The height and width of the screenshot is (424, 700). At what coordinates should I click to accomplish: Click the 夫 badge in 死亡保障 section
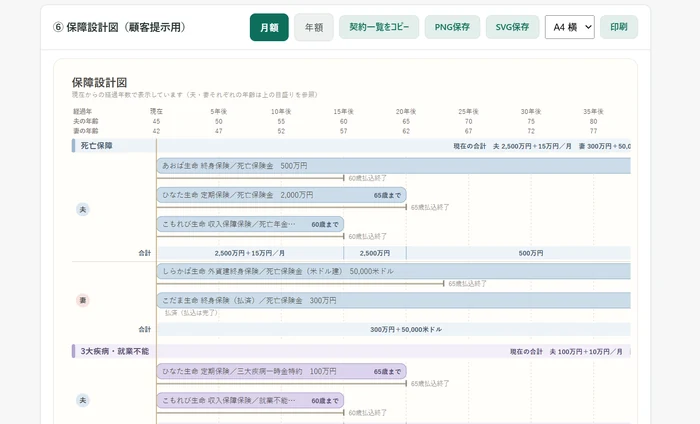pyautogui.click(x=83, y=209)
